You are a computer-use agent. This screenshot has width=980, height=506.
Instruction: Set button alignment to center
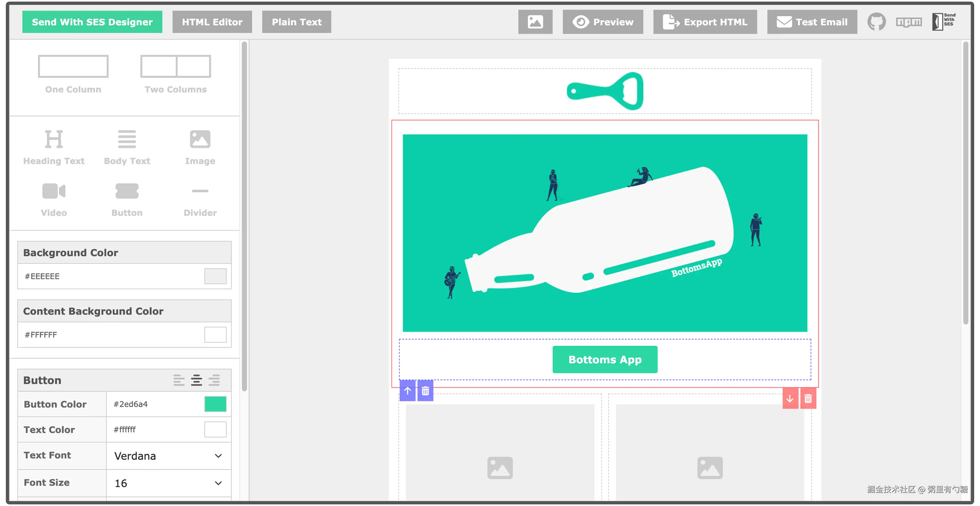tap(196, 380)
